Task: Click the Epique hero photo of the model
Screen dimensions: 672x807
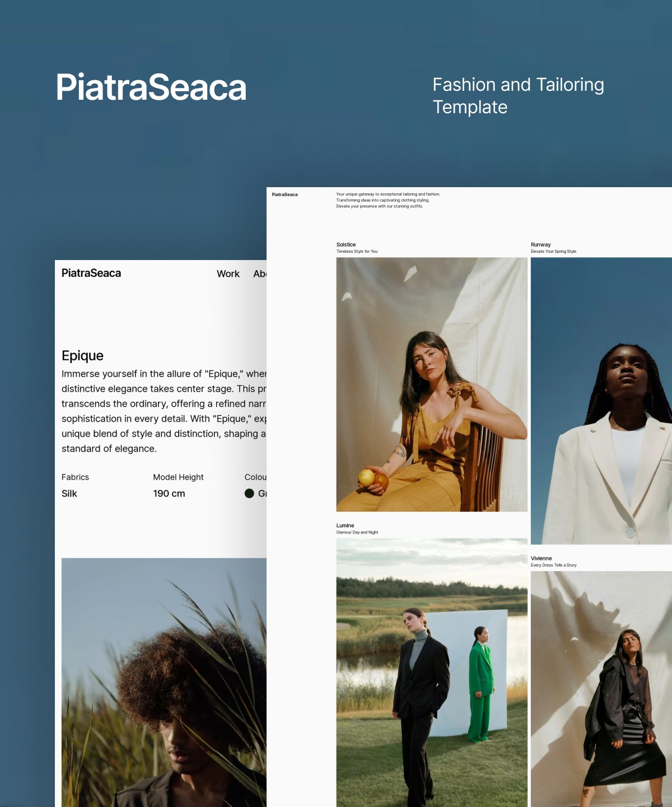Action: (162, 678)
